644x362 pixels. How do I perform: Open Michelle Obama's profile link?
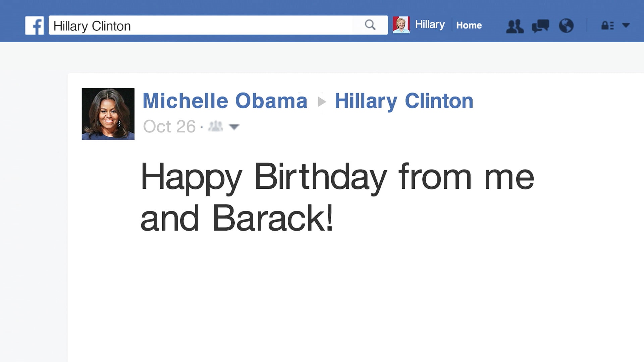click(225, 101)
